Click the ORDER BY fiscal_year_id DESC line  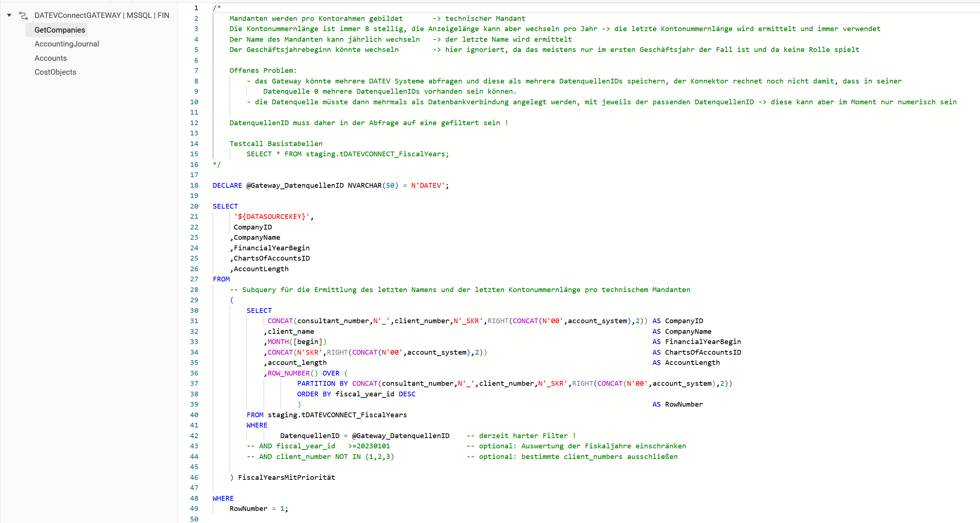(356, 394)
